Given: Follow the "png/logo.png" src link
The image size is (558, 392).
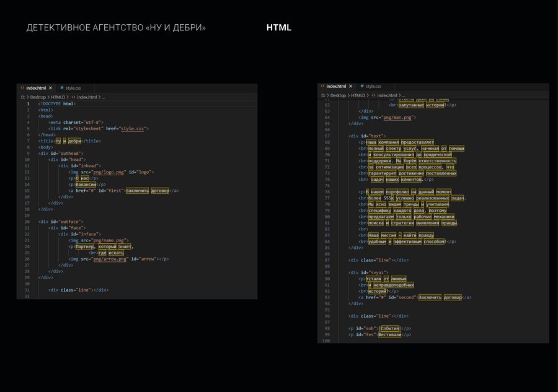Looking at the screenshot, I should pos(108,172).
